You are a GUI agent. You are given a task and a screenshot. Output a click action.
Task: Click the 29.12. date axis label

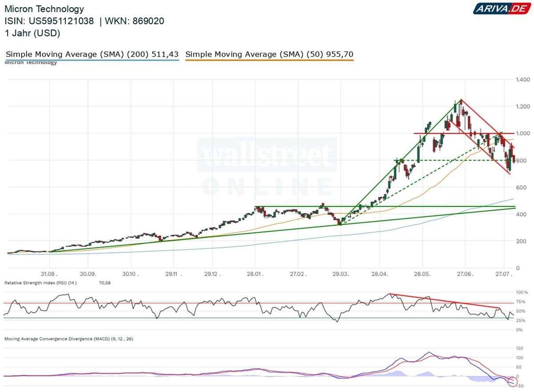[x=212, y=274]
